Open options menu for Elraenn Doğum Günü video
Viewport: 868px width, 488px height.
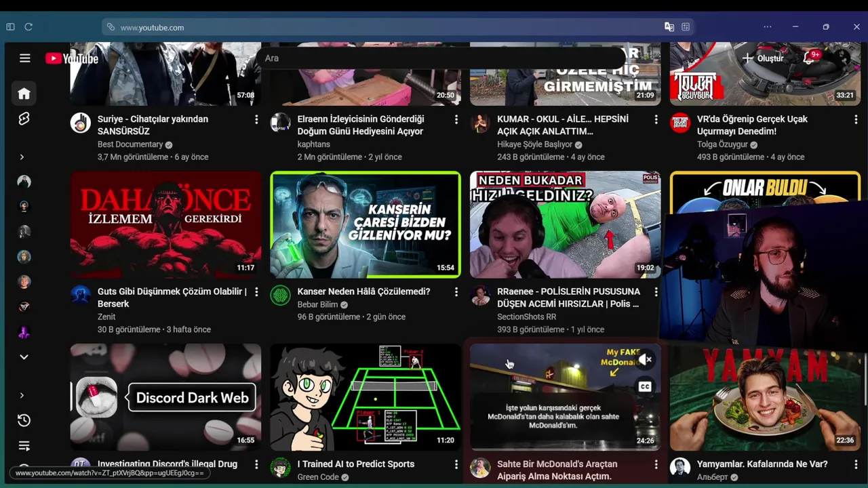point(456,119)
